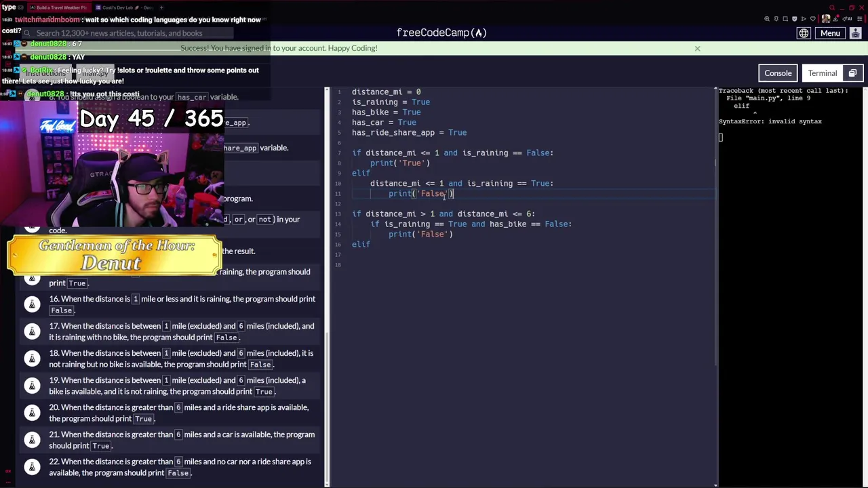
Task: Click the flask icon beside test 22
Action: [x=32, y=467]
